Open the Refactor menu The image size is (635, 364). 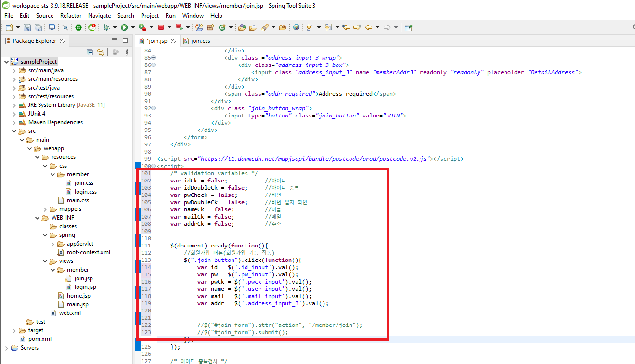pos(71,15)
